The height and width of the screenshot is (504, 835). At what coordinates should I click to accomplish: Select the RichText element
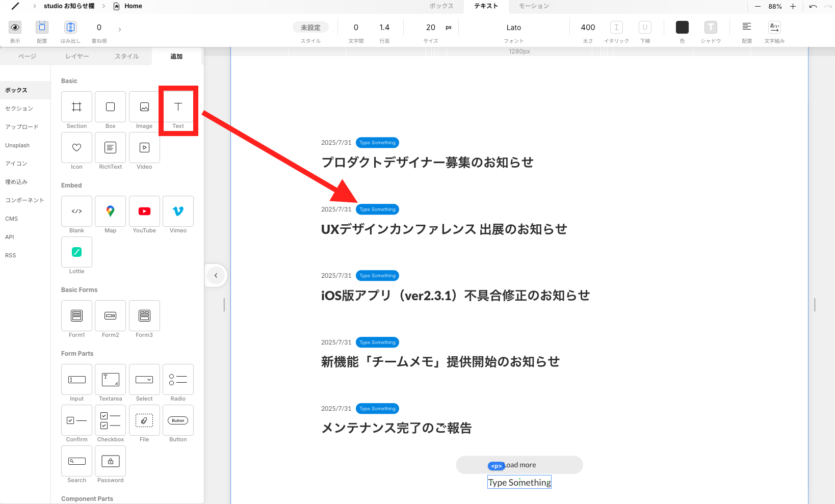coord(110,148)
